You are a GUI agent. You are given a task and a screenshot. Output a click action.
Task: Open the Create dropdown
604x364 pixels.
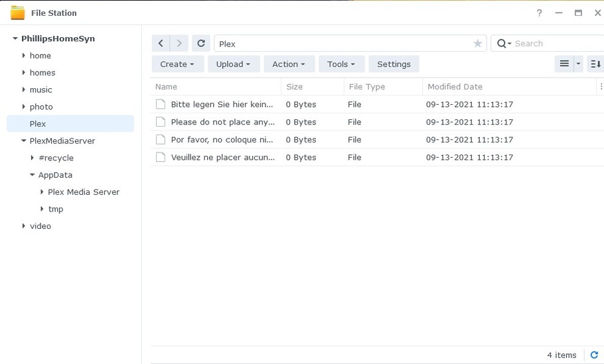(178, 64)
